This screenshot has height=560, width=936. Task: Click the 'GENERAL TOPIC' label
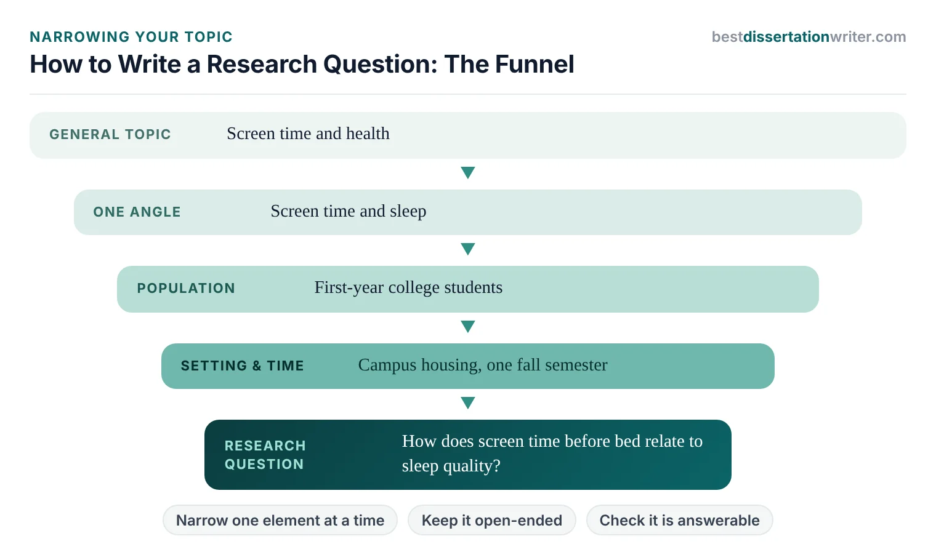[x=110, y=134]
